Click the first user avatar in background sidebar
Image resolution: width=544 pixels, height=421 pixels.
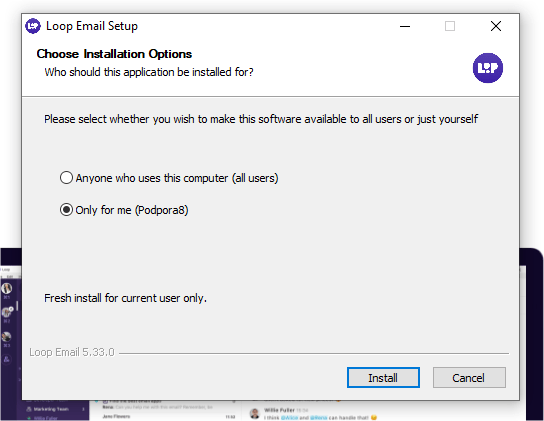tap(7, 288)
